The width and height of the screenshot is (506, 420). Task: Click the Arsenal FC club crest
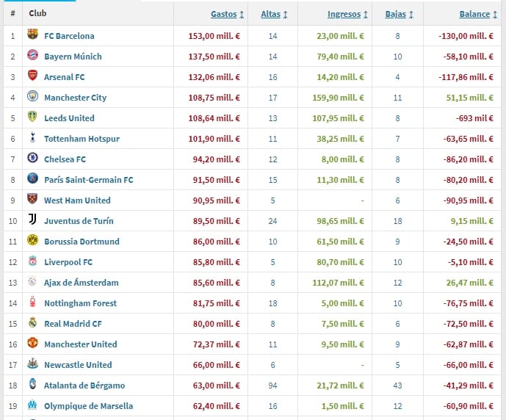click(x=32, y=76)
